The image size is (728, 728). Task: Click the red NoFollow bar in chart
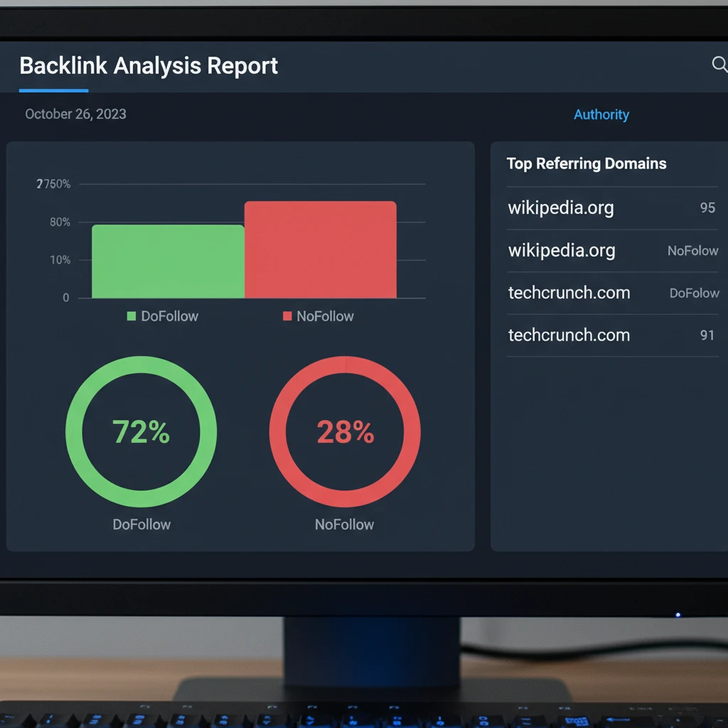click(321, 250)
